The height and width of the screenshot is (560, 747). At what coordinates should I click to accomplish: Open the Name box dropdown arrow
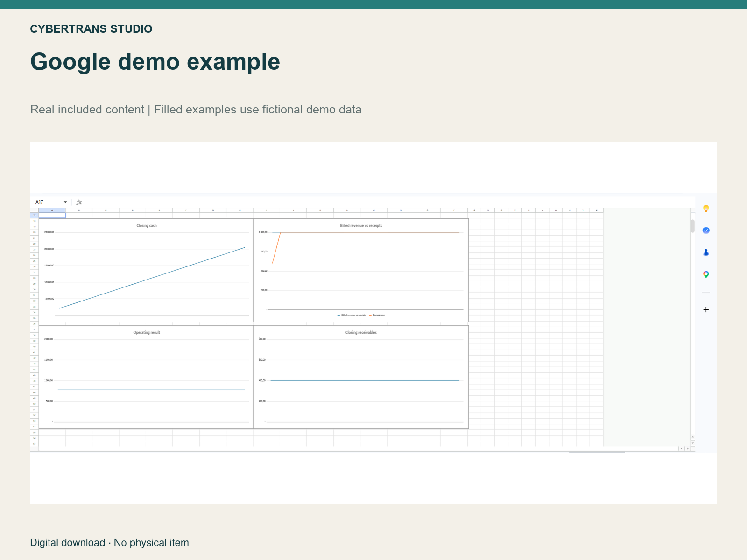(65, 202)
